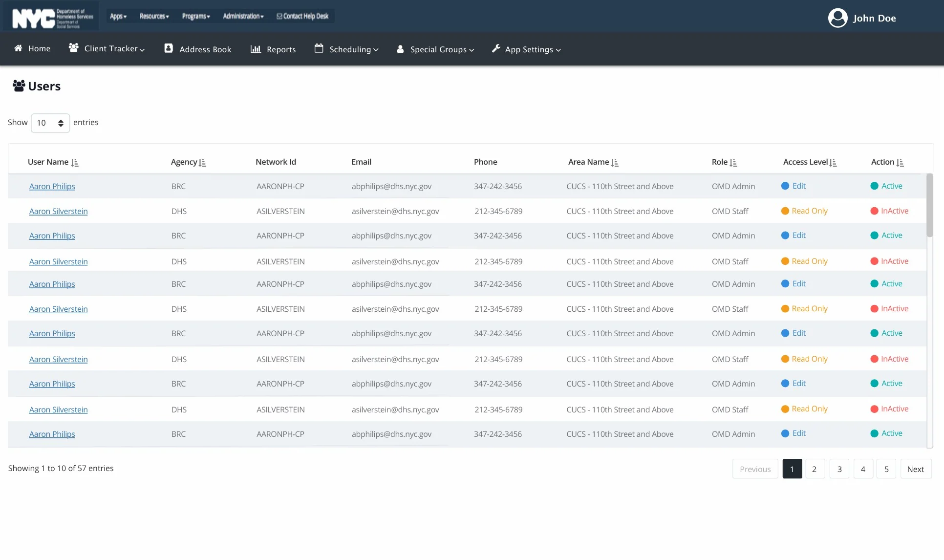This screenshot has width=944, height=560.
Task: Open the Show entries count selector
Action: 50,123
